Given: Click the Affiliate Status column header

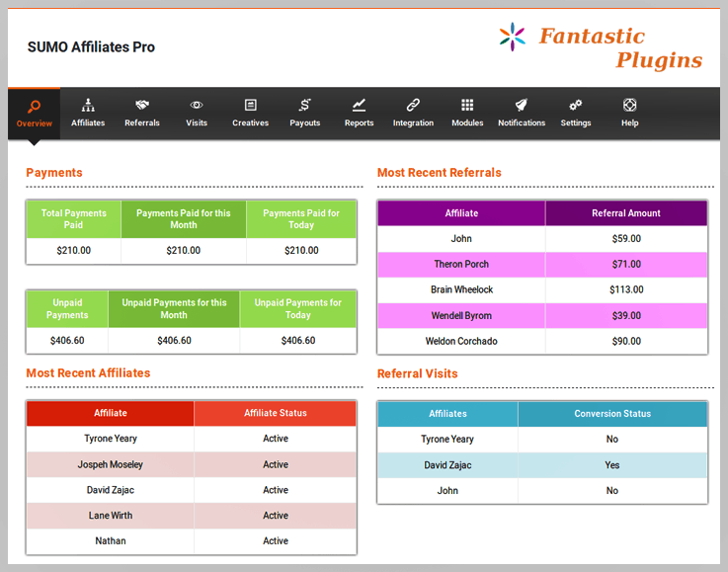Looking at the screenshot, I should coord(276,413).
